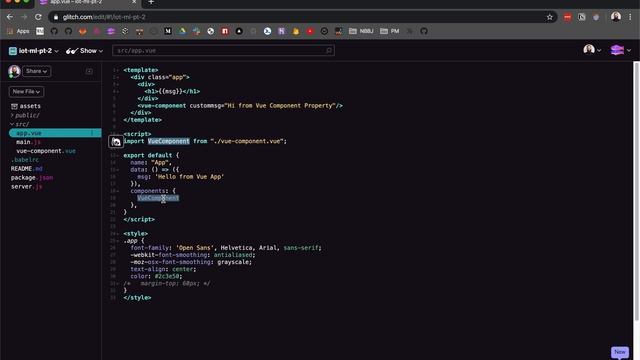Viewport: 640px width, 360px height.
Task: Click the src/app.vue file search field
Action: (x=223, y=51)
